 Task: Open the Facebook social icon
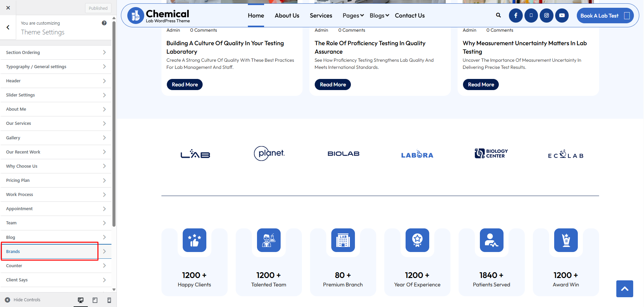516,16
